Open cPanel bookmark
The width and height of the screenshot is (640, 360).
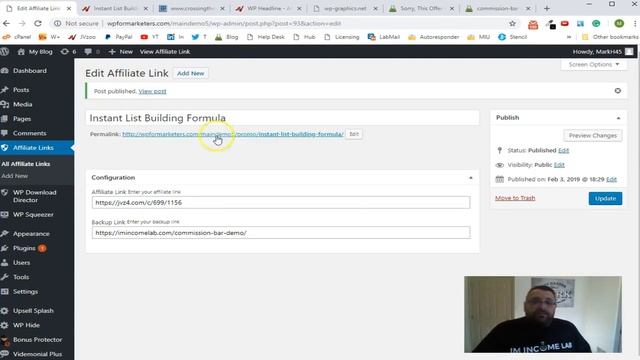17,37
